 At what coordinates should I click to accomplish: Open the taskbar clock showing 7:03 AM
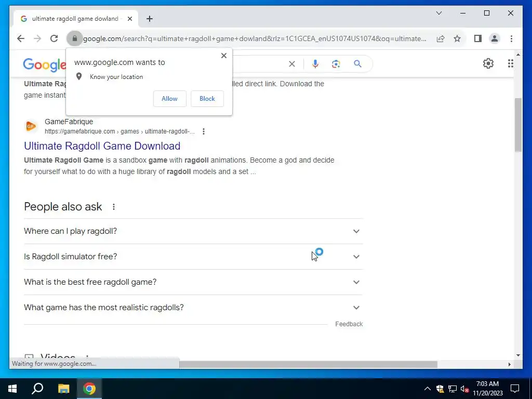[487, 389]
